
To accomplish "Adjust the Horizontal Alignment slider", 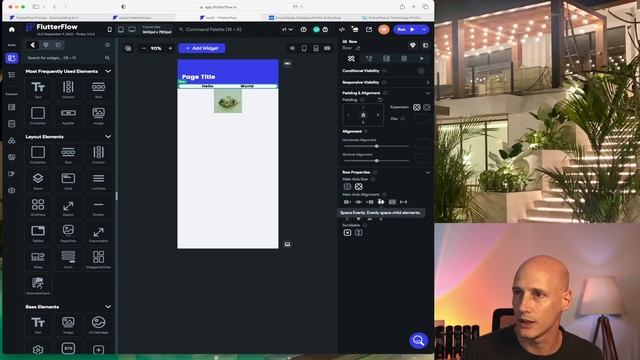I will pyautogui.click(x=376, y=146).
